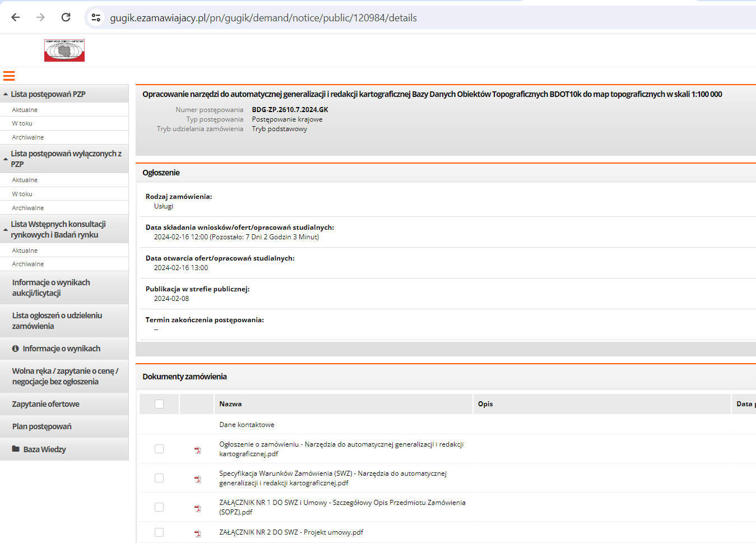
Task: Open Dane kontaktowe entry
Action: tap(247, 425)
